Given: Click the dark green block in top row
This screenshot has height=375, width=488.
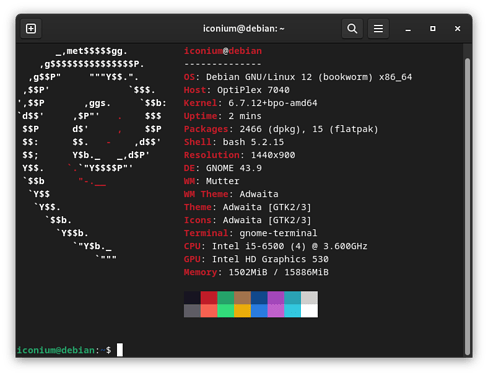Looking at the screenshot, I should (226, 298).
